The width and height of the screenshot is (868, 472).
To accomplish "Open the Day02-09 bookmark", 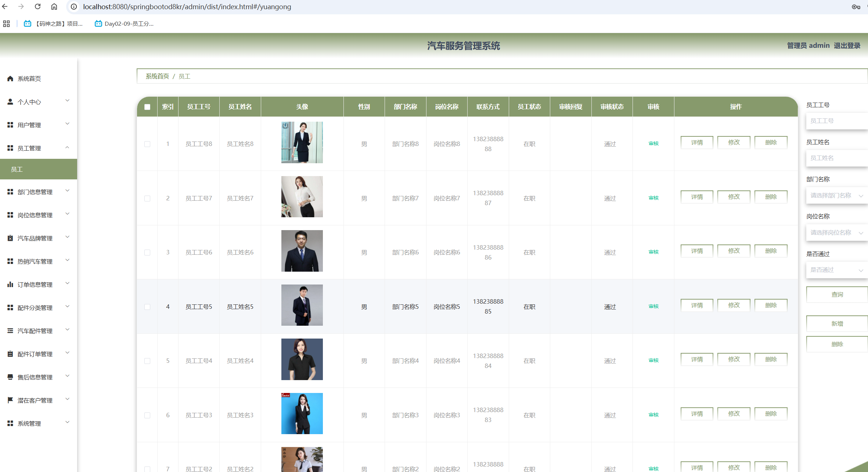I will coord(124,24).
